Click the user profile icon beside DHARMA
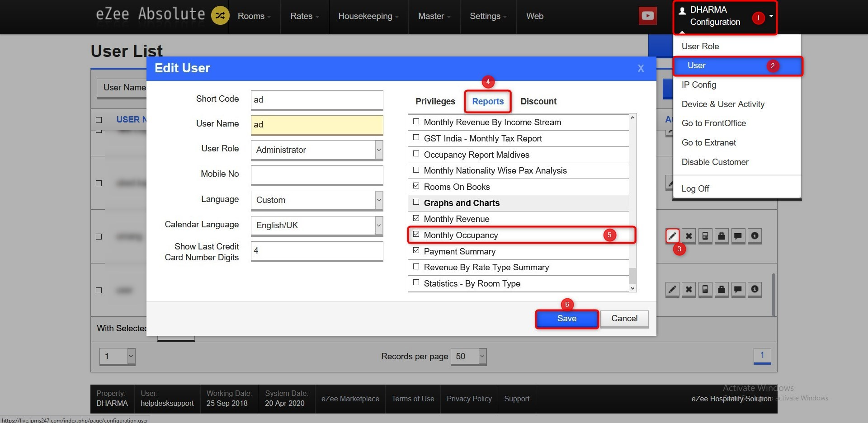This screenshot has width=868, height=423. (682, 11)
